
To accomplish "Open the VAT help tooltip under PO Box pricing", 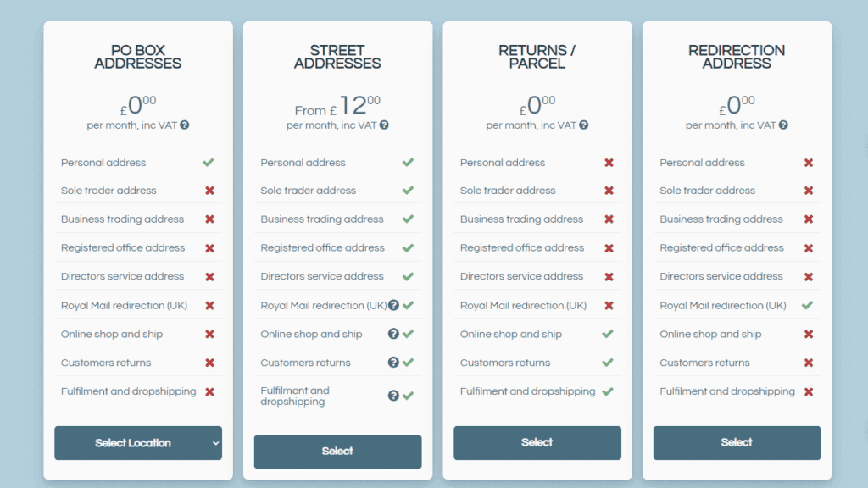I will (x=185, y=125).
